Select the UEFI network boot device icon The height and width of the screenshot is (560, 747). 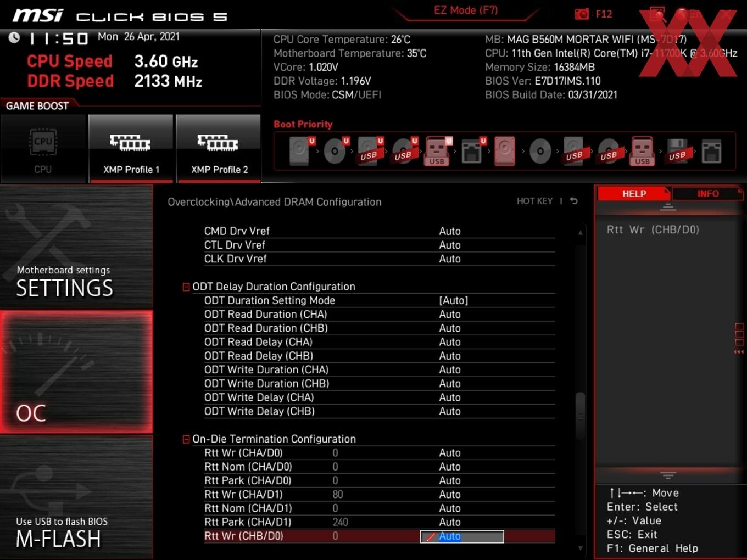(x=473, y=151)
